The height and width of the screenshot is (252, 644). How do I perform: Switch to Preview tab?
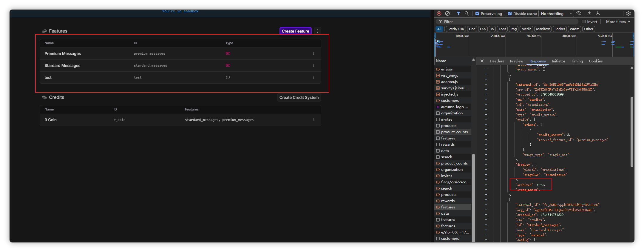(x=516, y=61)
